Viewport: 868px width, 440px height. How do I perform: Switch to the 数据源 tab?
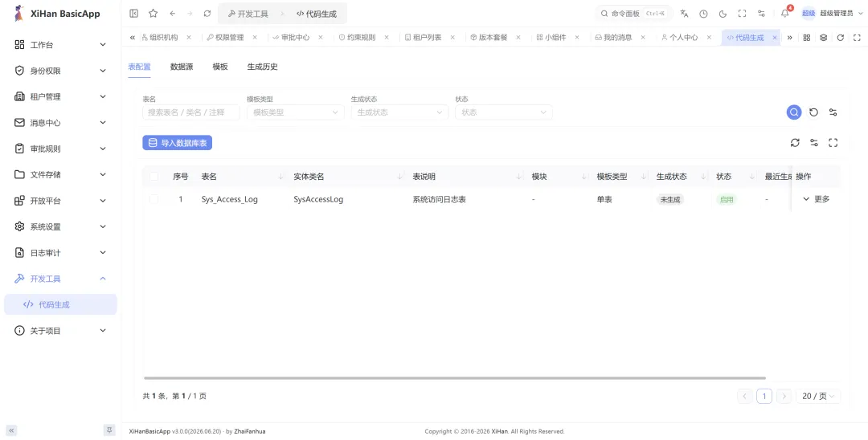coord(182,67)
